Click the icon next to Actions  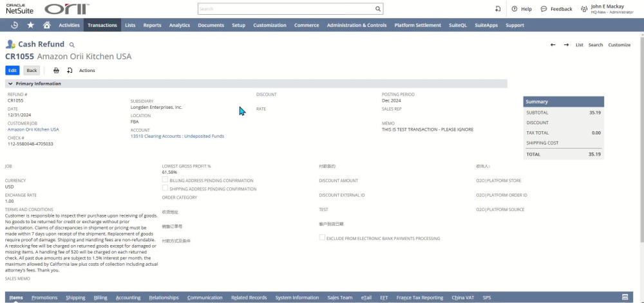(70, 71)
